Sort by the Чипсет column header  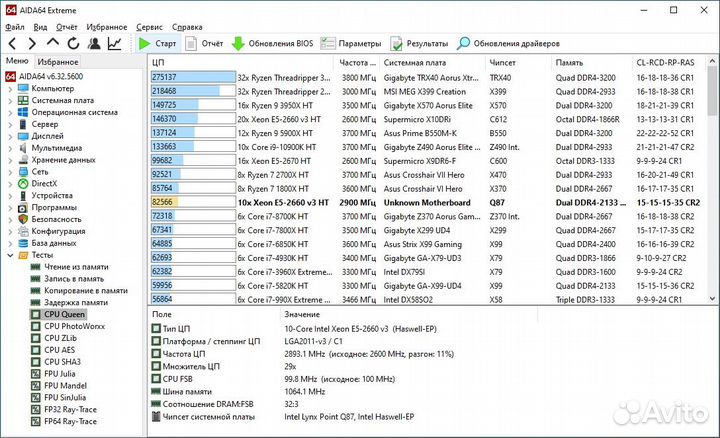(x=518, y=62)
